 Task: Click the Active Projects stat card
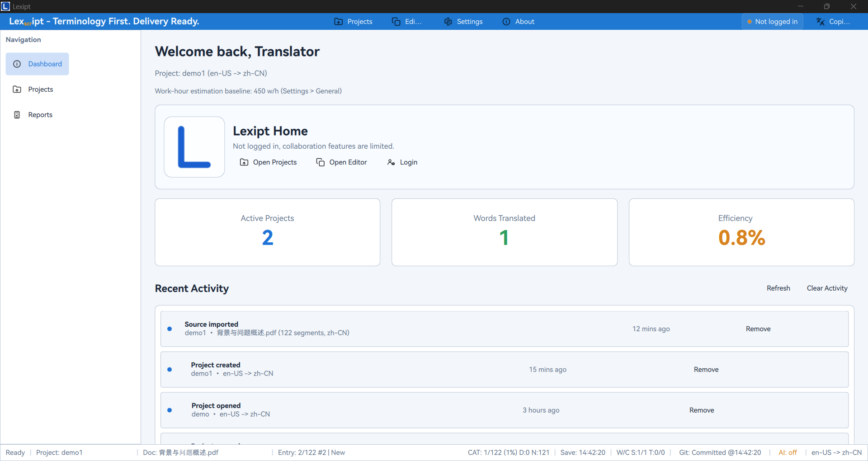268,232
